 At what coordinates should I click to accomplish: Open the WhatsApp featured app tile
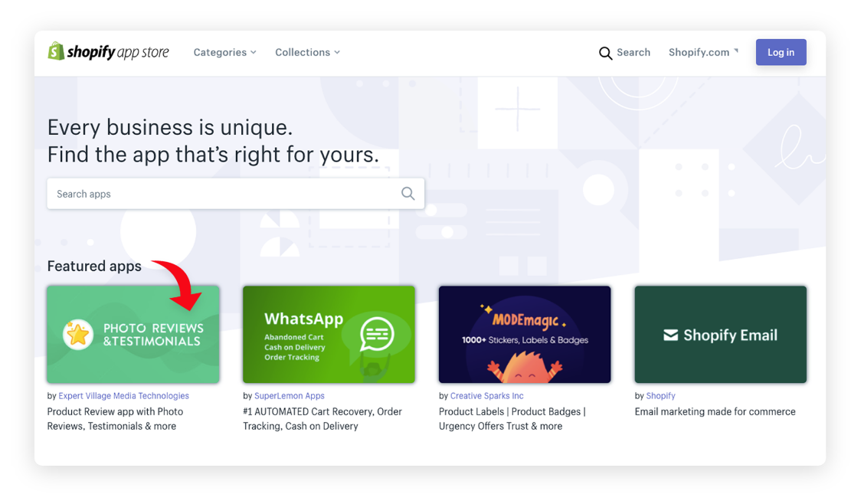point(329,335)
